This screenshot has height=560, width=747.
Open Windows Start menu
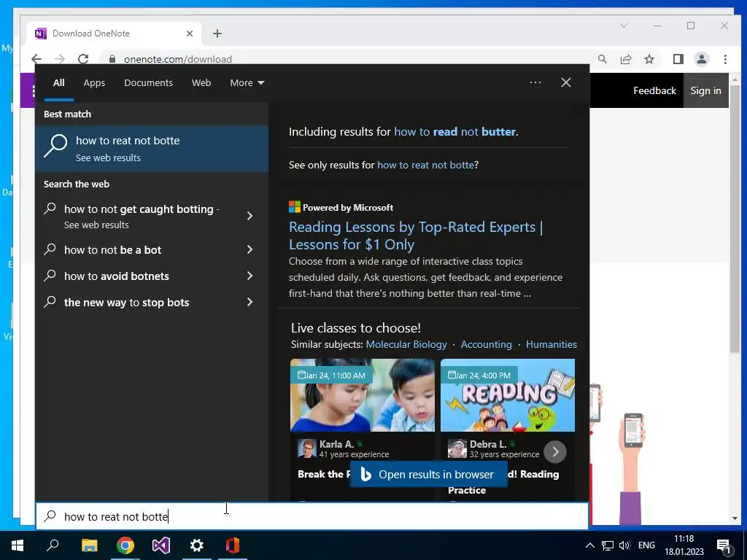click(x=18, y=545)
